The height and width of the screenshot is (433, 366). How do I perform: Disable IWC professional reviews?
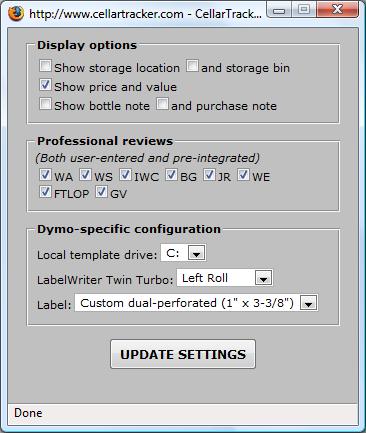pos(125,175)
